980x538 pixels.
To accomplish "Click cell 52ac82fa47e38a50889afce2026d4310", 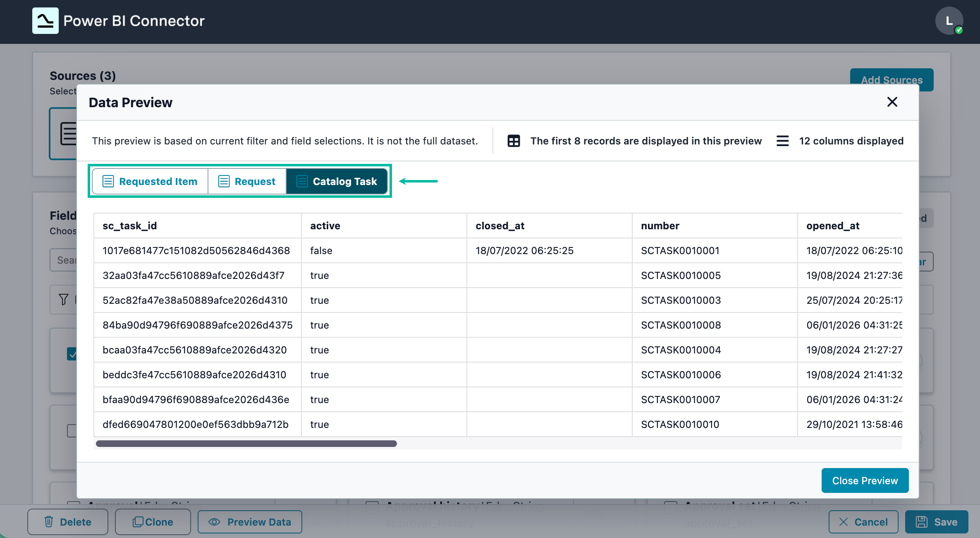I will click(198, 300).
